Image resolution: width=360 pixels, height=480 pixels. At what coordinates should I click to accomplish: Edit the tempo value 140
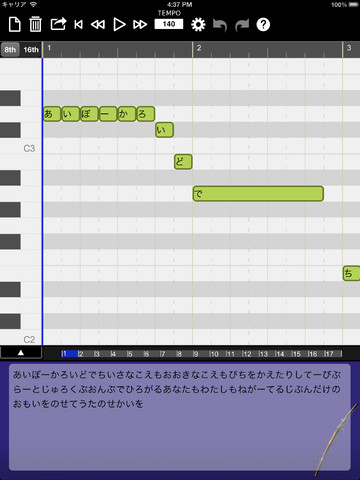tap(169, 24)
